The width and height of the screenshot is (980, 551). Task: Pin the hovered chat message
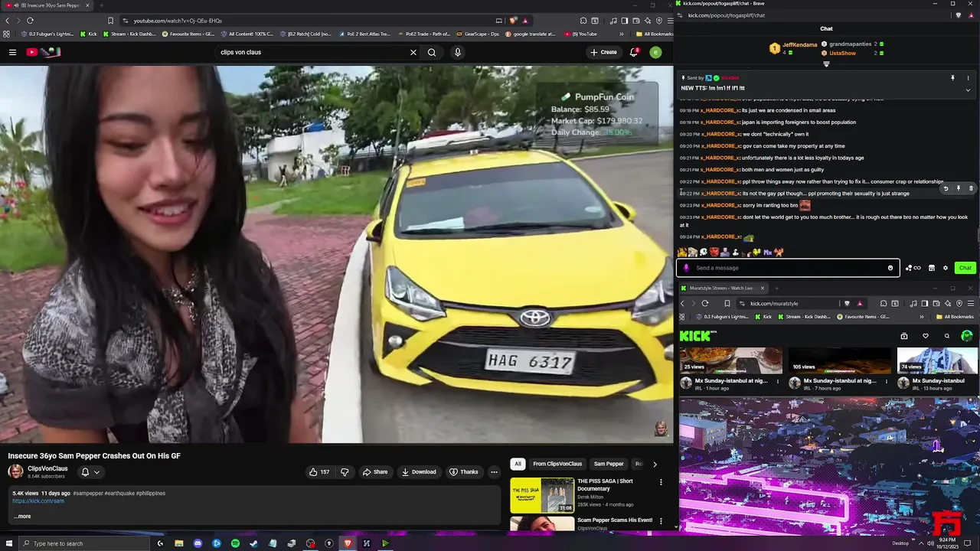[x=958, y=188]
